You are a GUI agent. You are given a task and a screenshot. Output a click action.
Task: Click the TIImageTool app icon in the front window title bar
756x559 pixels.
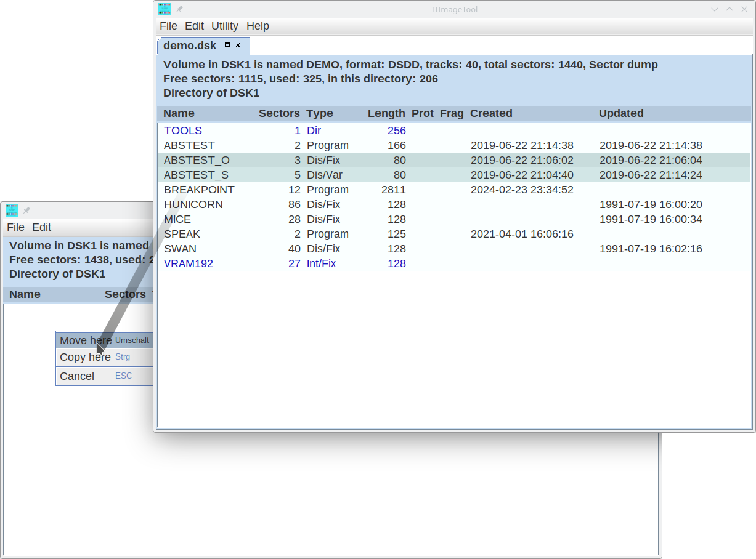pyautogui.click(x=165, y=9)
